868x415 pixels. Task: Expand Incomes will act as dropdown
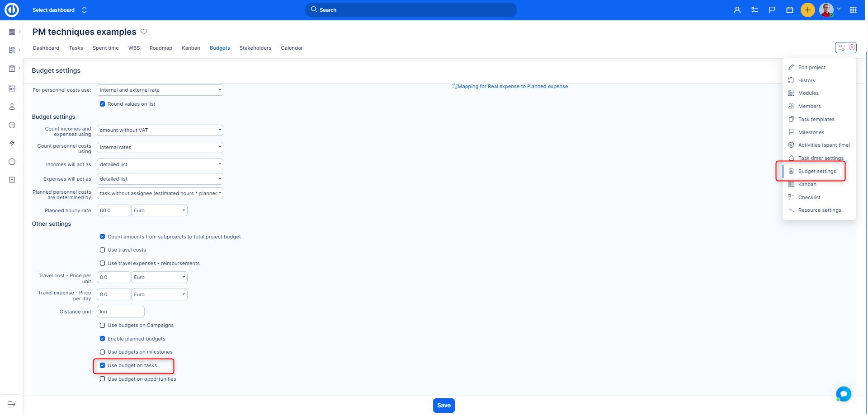click(160, 165)
